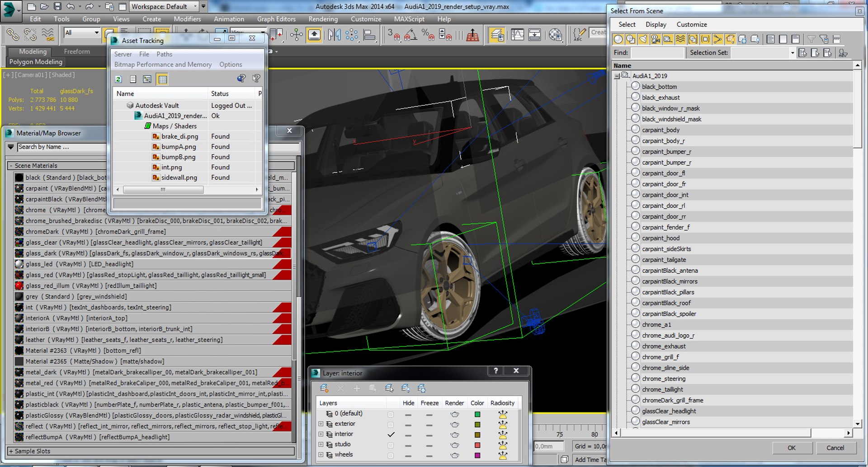
Task: Click the Select and Link chain icon
Action: click(13, 35)
